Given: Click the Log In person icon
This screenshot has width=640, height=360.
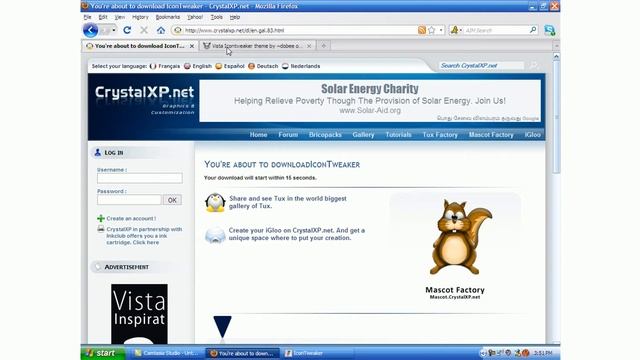Looking at the screenshot, I should pyautogui.click(x=98, y=152).
